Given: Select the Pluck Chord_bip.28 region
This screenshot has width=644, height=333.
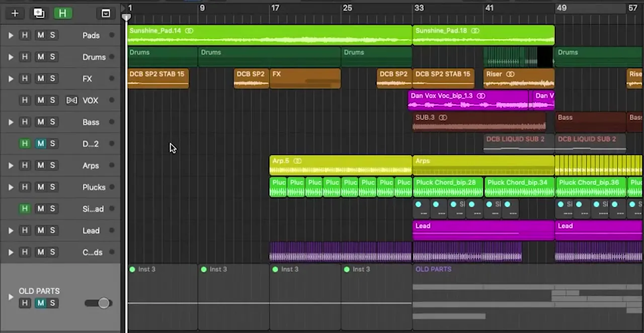Looking at the screenshot, I should click(x=448, y=187).
